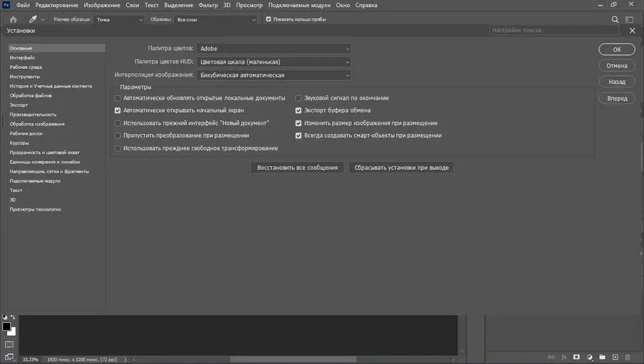This screenshot has width=644, height=364.
Task: Check Использовать прежнее свободное трансформирование
Action: pyautogui.click(x=117, y=148)
